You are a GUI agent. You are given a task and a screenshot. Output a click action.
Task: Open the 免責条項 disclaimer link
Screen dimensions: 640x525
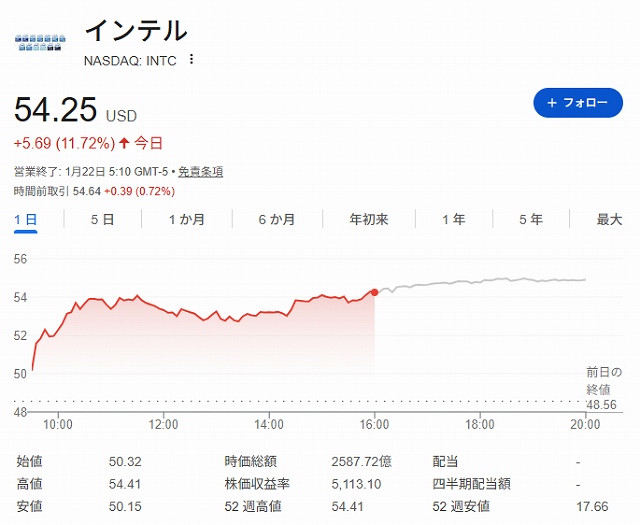click(200, 172)
